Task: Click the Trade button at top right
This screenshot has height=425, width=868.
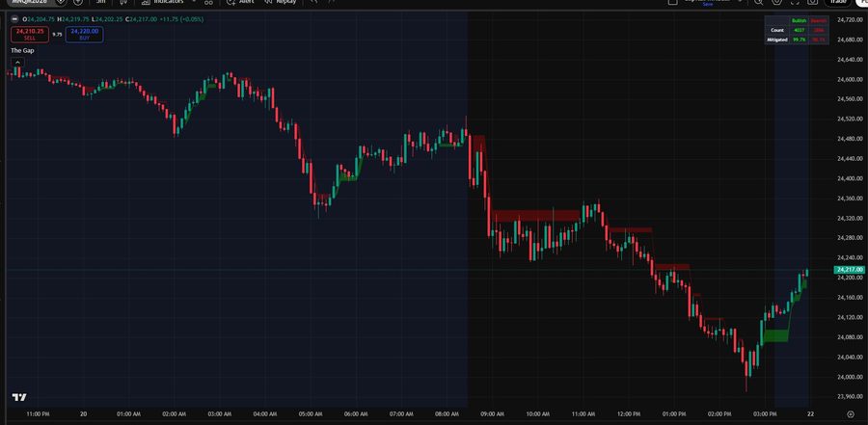Action: pos(839,2)
